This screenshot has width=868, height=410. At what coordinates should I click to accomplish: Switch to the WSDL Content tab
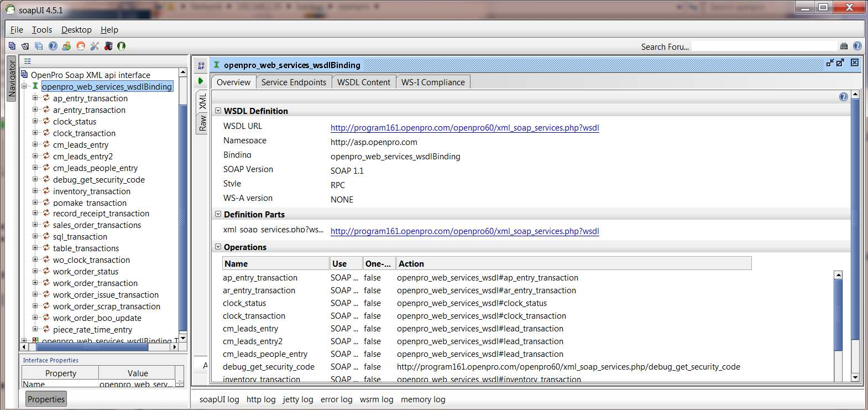363,82
